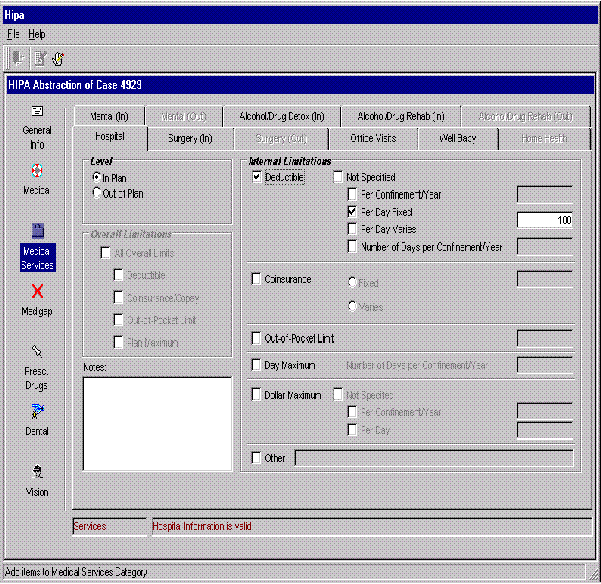Click the Per Day Fixed amount field
This screenshot has height=584, width=601.
[x=545, y=219]
